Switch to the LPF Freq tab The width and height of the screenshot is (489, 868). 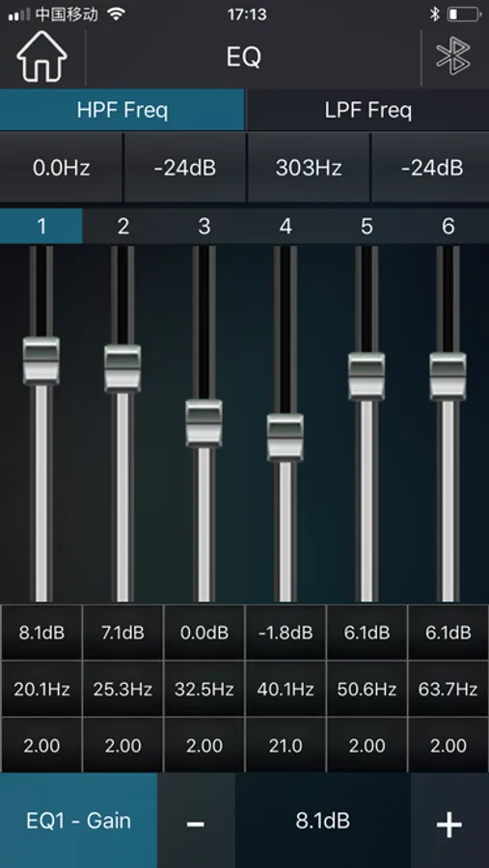click(x=367, y=110)
